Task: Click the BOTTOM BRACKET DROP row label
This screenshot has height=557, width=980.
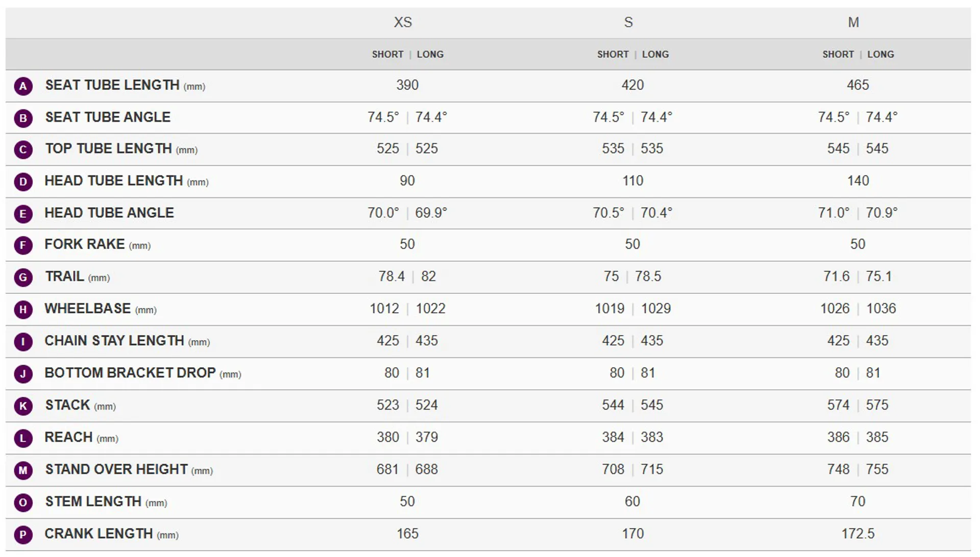Action: 130,373
